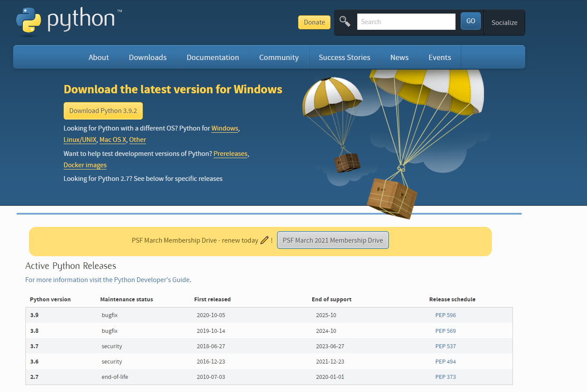Click Download the latest version for Windows heading
Screen dimensions: 587x392
pos(173,89)
